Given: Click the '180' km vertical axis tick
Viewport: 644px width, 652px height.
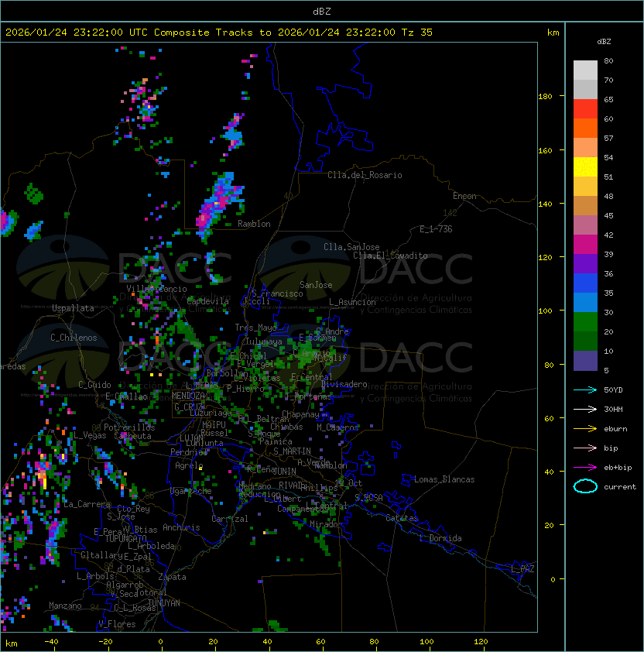Looking at the screenshot, I should click(545, 97).
